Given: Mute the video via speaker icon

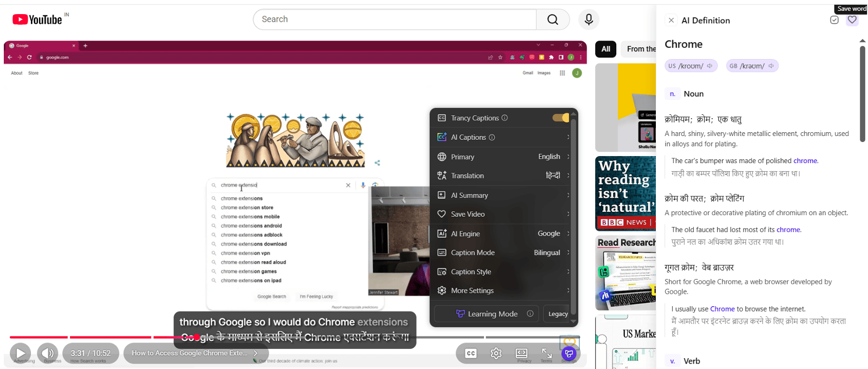Looking at the screenshot, I should (x=48, y=353).
